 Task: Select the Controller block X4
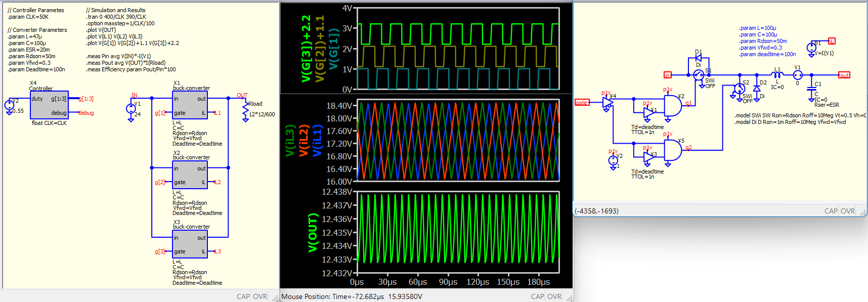pos(49,105)
